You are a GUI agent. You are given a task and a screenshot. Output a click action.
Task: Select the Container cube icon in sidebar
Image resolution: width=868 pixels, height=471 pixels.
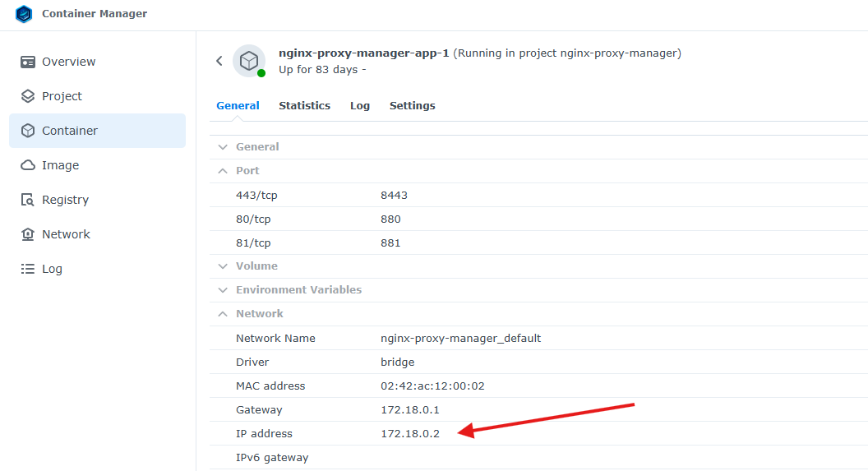(28, 131)
